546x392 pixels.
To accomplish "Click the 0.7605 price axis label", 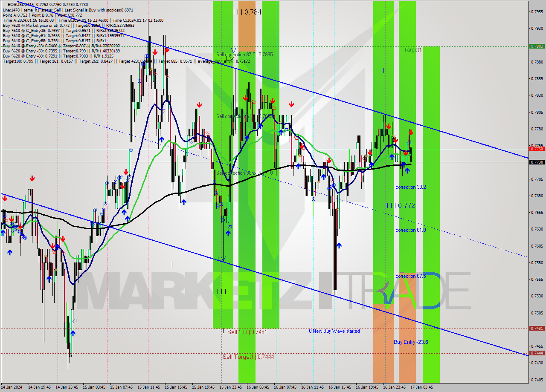I will point(537,246).
